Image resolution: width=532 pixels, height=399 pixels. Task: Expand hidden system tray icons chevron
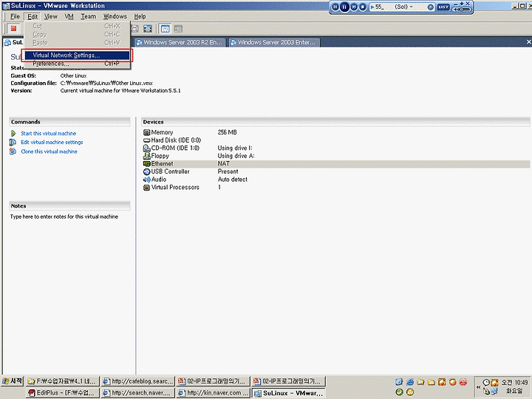point(478,386)
